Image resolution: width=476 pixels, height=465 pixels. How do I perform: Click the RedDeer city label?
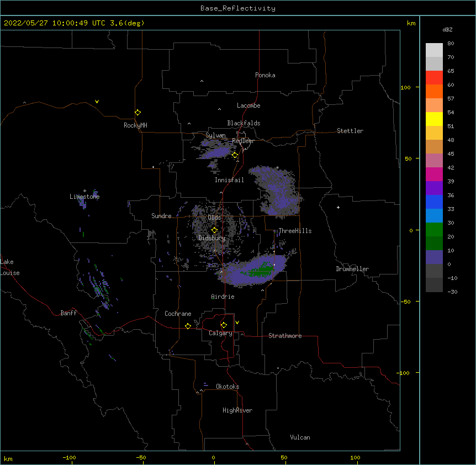243,141
